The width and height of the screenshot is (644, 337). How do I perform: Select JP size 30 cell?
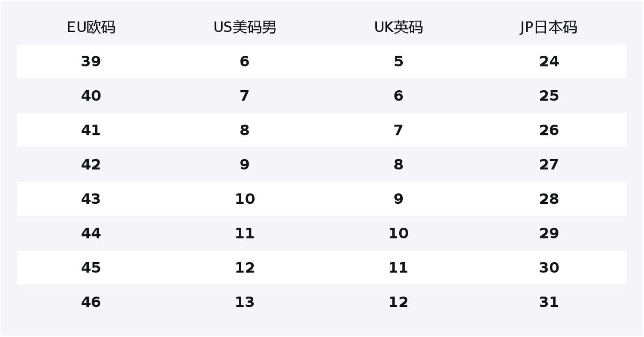pos(549,268)
